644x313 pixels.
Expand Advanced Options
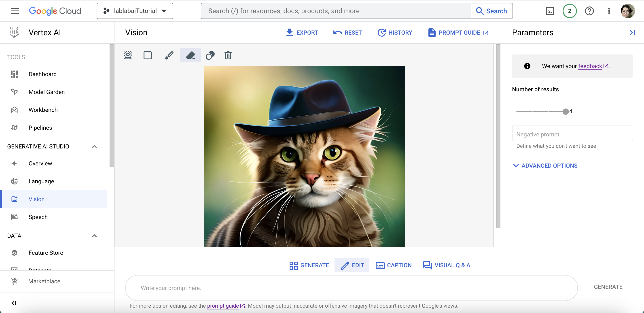point(545,166)
